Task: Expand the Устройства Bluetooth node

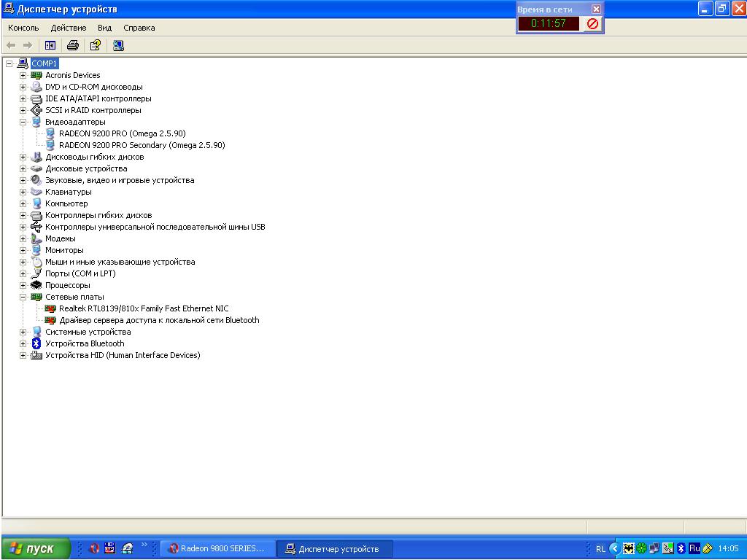Action: (x=23, y=343)
